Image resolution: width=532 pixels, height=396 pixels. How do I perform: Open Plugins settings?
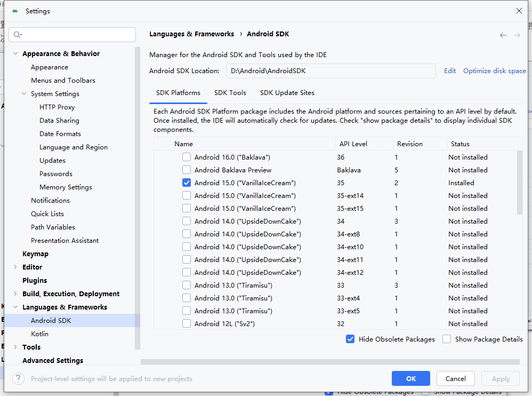point(35,280)
